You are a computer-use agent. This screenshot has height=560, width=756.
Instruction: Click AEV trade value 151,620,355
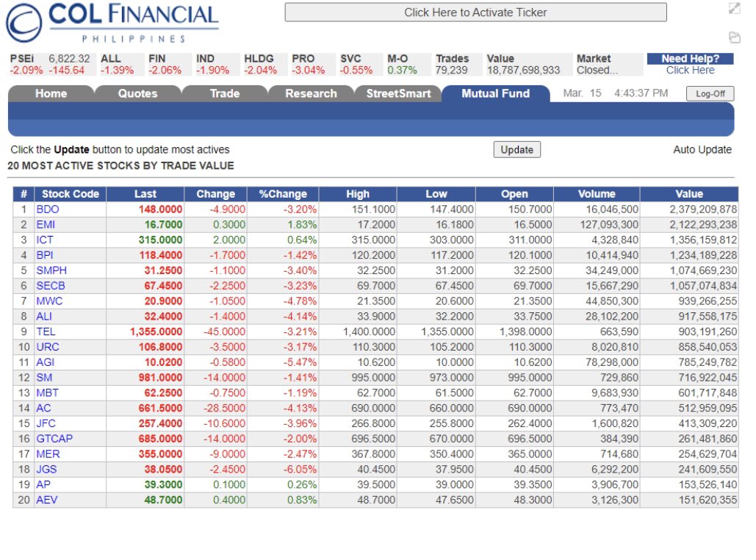[x=708, y=500]
